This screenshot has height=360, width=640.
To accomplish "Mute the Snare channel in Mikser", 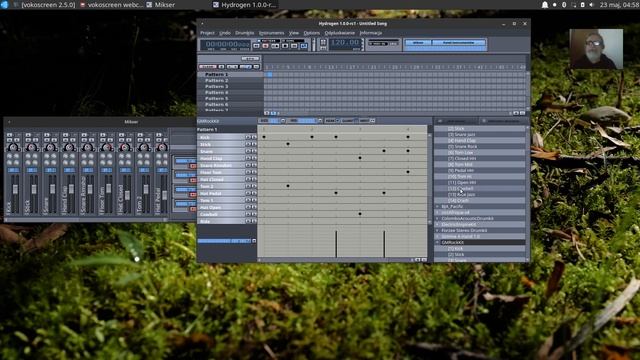I will click(x=47, y=140).
